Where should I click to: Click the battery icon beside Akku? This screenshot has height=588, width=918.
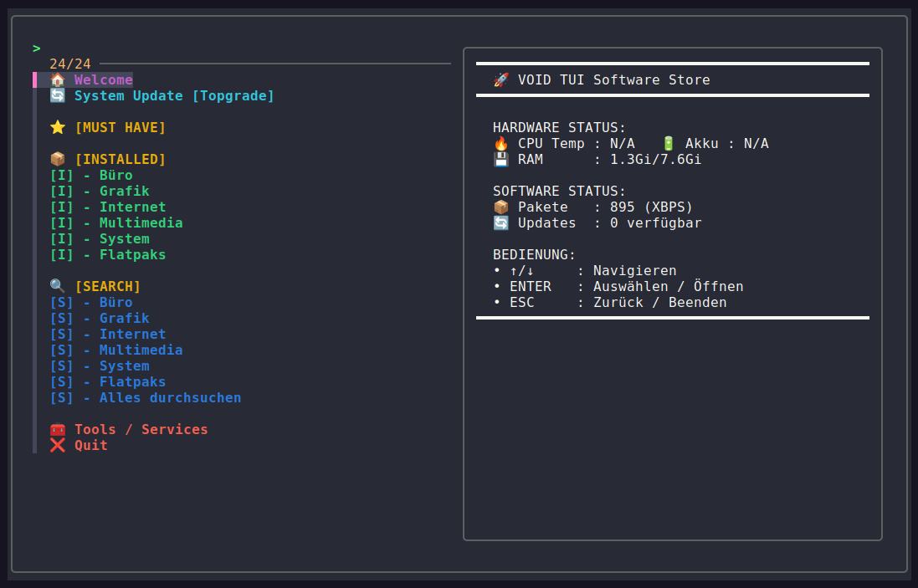pyautogui.click(x=667, y=142)
